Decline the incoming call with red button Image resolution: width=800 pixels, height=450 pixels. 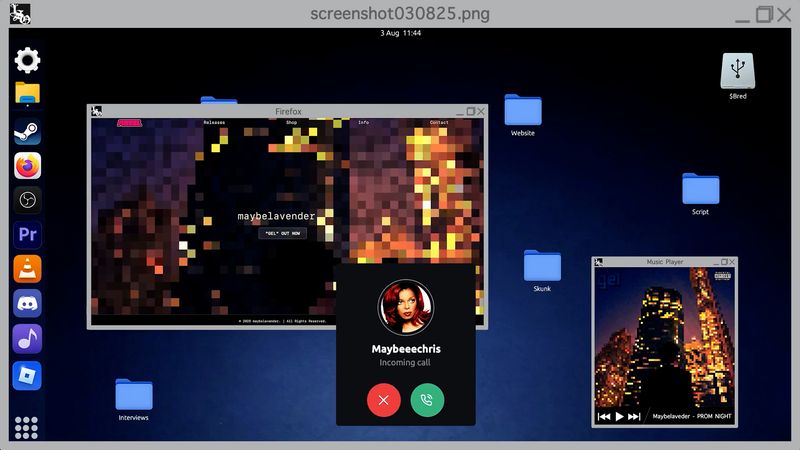(383, 400)
